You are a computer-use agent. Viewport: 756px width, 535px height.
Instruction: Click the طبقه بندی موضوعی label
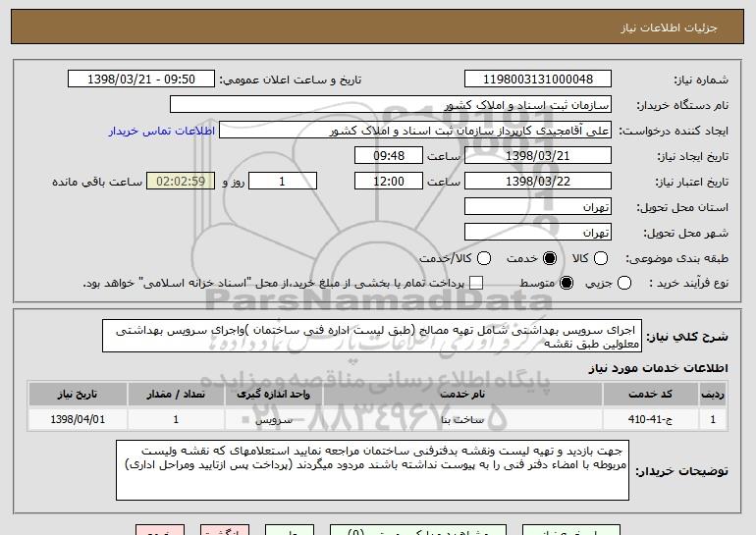(x=676, y=259)
